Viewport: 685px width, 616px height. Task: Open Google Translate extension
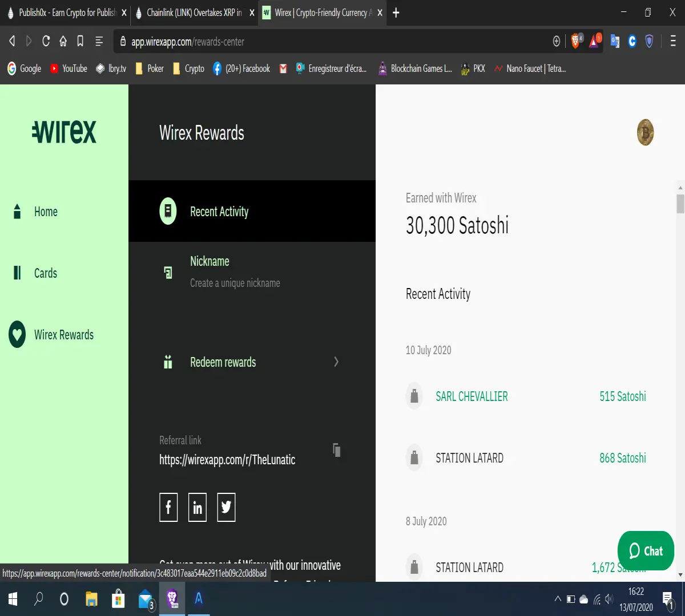[x=615, y=41]
